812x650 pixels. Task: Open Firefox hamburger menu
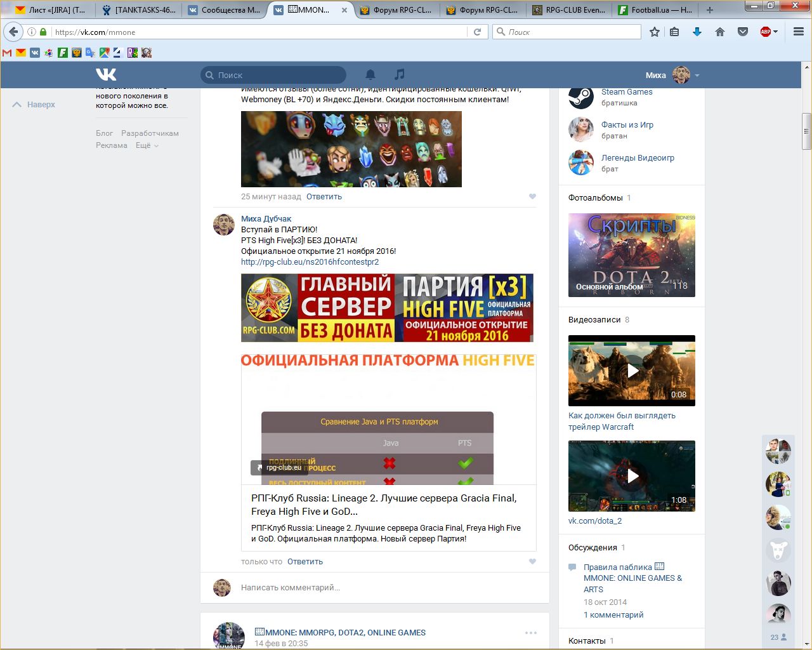coord(799,32)
